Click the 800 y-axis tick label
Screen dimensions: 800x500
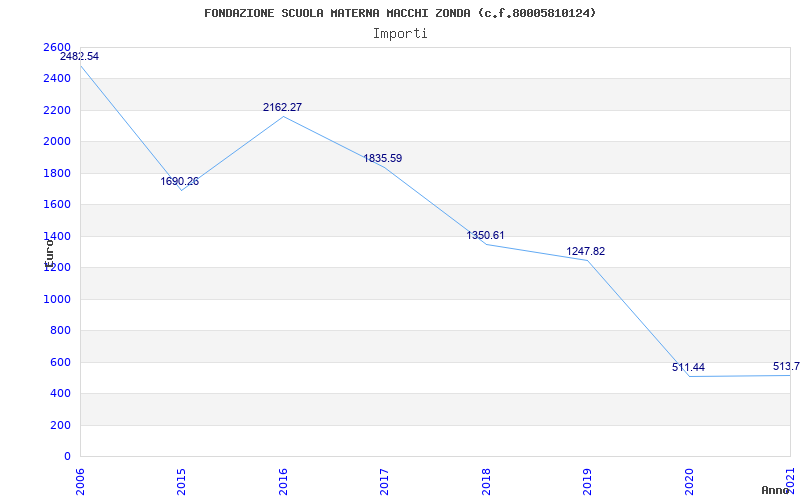61,331
